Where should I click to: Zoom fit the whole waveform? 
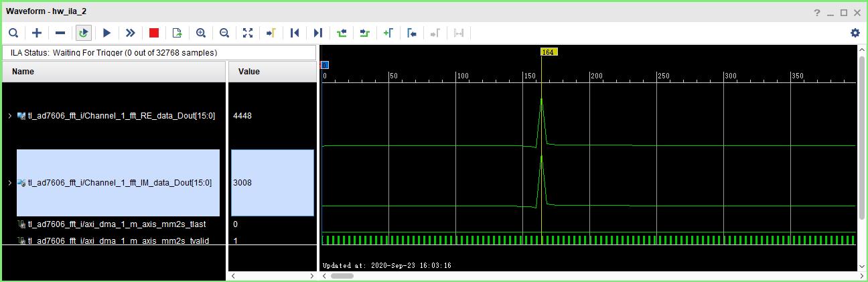pyautogui.click(x=248, y=33)
